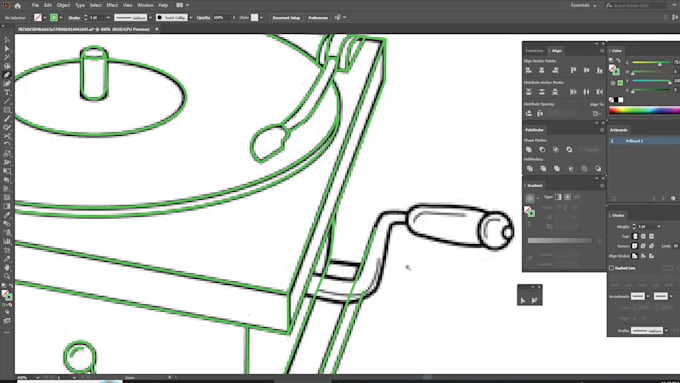Select Butt Cap in Stroke panel
The height and width of the screenshot is (383, 680).
[x=635, y=236]
